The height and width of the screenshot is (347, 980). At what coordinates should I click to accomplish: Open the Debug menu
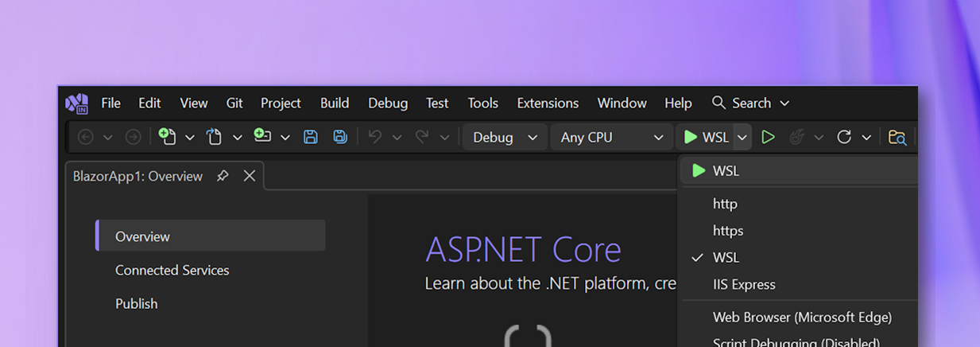(x=388, y=103)
